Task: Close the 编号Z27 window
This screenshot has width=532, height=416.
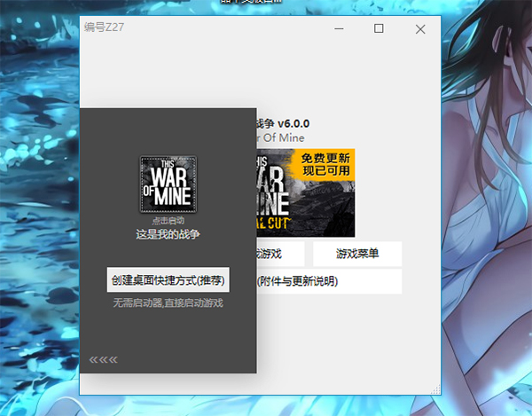Action: (x=420, y=29)
